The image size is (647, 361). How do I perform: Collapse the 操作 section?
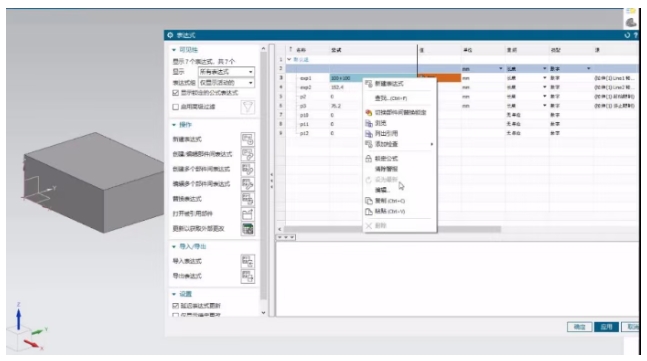coord(174,125)
